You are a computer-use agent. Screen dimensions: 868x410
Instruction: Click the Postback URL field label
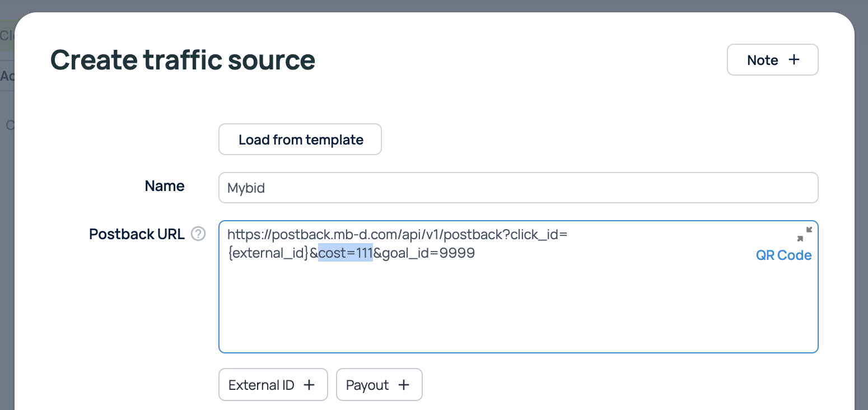pos(137,234)
